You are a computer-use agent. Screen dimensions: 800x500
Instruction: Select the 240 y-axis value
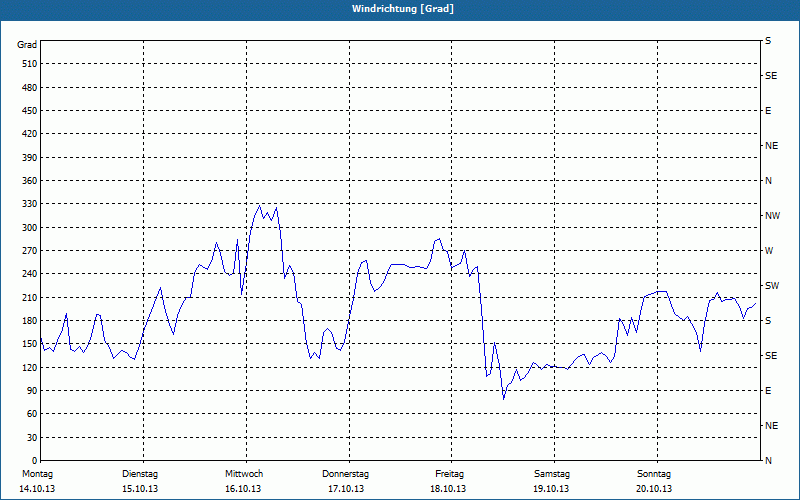30,274
